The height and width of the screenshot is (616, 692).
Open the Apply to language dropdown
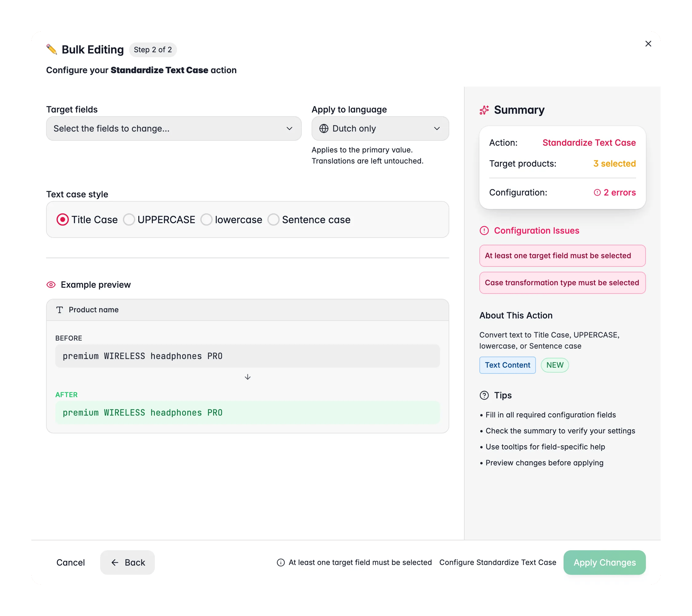pos(380,129)
